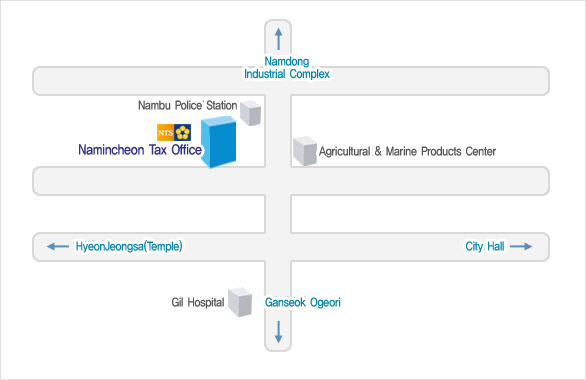Click the left arrow beside HyeonJeongsa
The image size is (586, 380).
click(x=58, y=246)
